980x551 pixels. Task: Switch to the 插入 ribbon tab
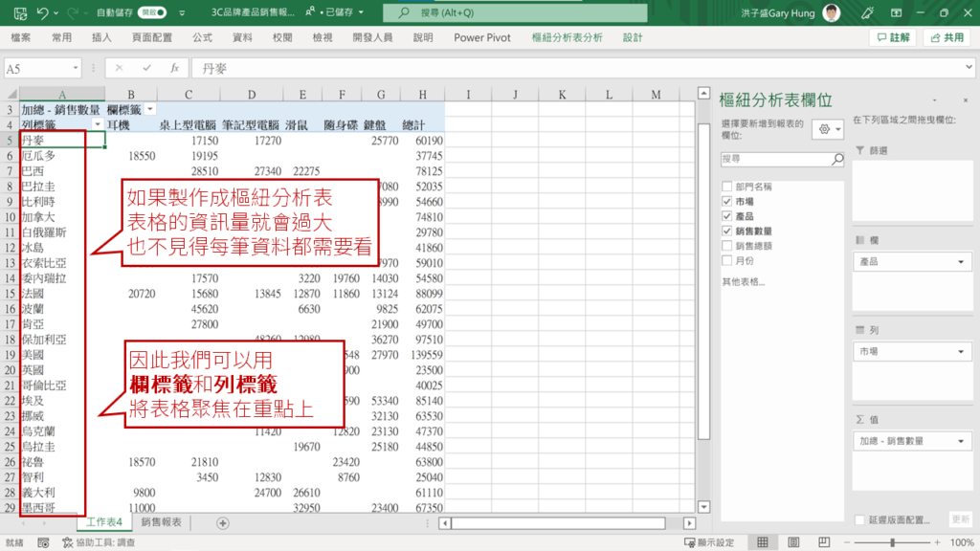point(101,37)
